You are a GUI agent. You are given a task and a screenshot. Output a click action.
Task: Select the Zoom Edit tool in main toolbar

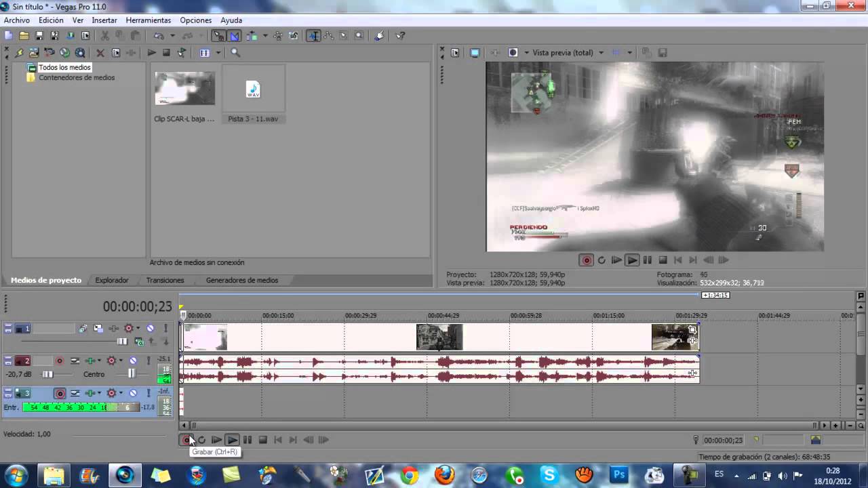point(359,35)
